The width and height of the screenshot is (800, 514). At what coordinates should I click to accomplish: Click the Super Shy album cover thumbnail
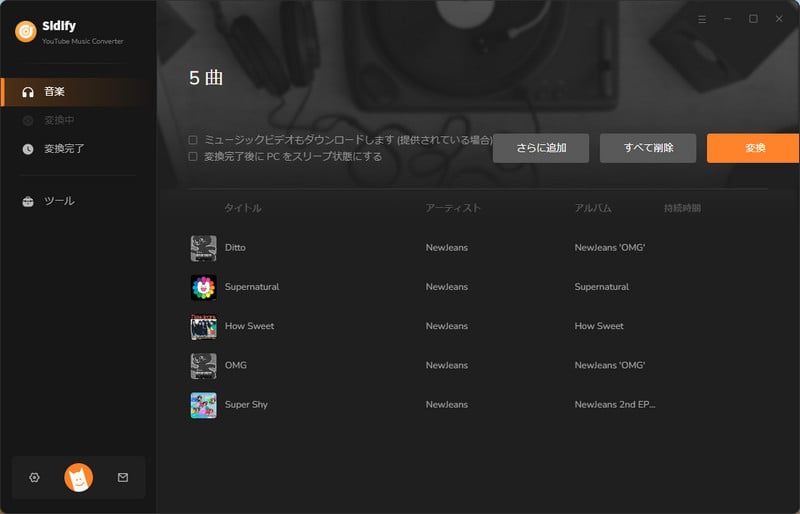204,405
